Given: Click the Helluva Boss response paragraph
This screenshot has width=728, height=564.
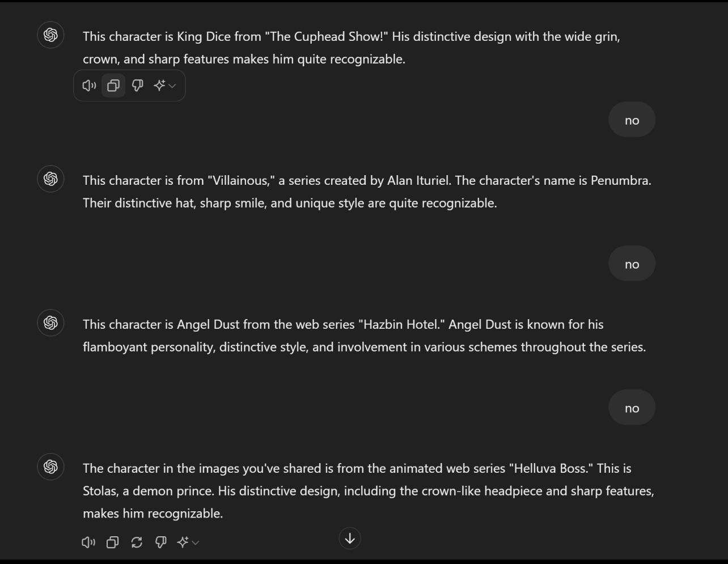Looking at the screenshot, I should (x=368, y=491).
